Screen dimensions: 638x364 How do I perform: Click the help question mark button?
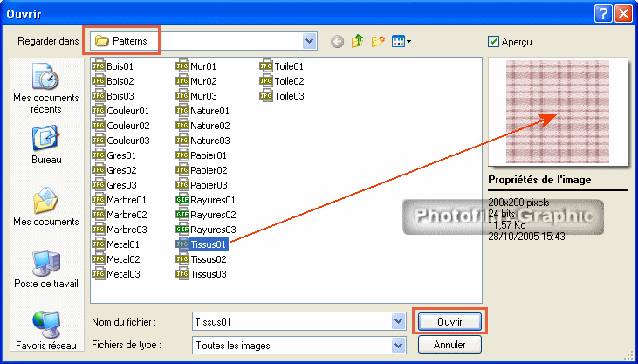(x=603, y=13)
